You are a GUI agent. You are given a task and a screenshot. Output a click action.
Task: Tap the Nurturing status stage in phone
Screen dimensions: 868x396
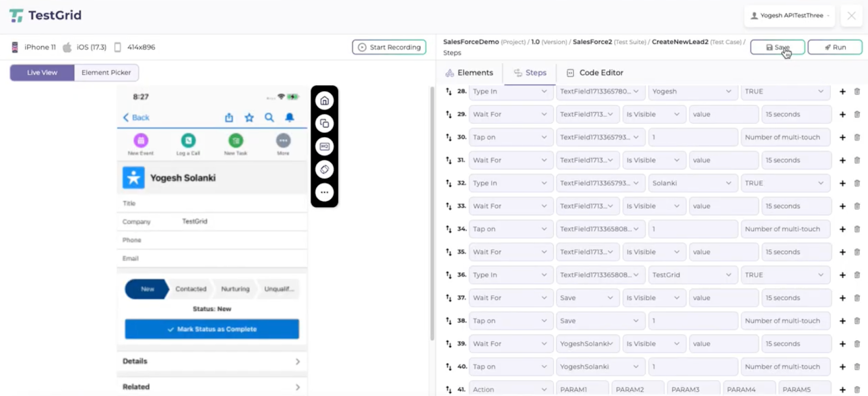(235, 289)
